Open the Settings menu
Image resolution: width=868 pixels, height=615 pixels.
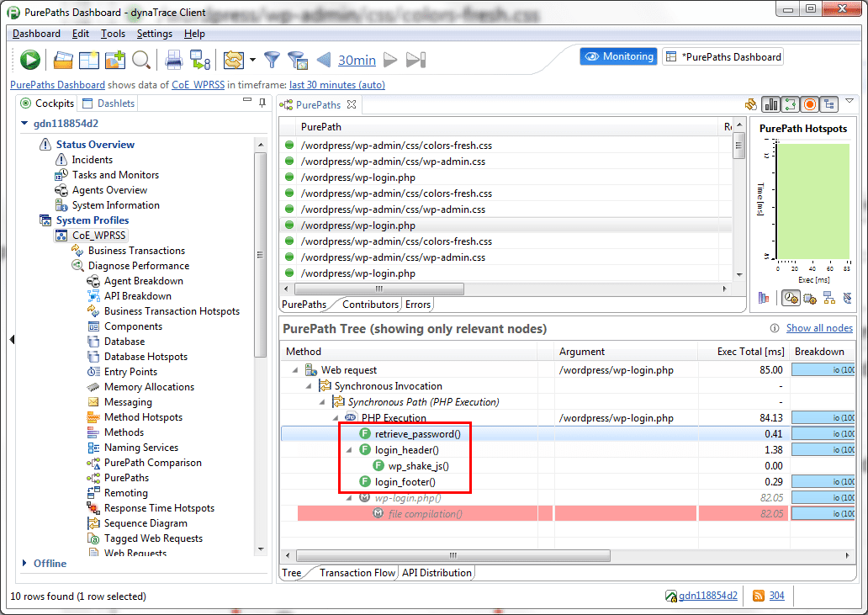pos(155,34)
